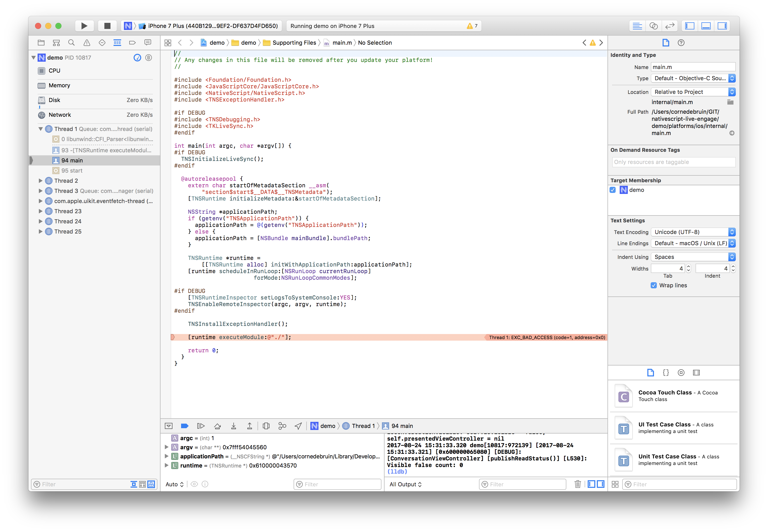The height and width of the screenshot is (532, 768).
Task: Uncheck demo under Target Membership
Action: (x=613, y=190)
